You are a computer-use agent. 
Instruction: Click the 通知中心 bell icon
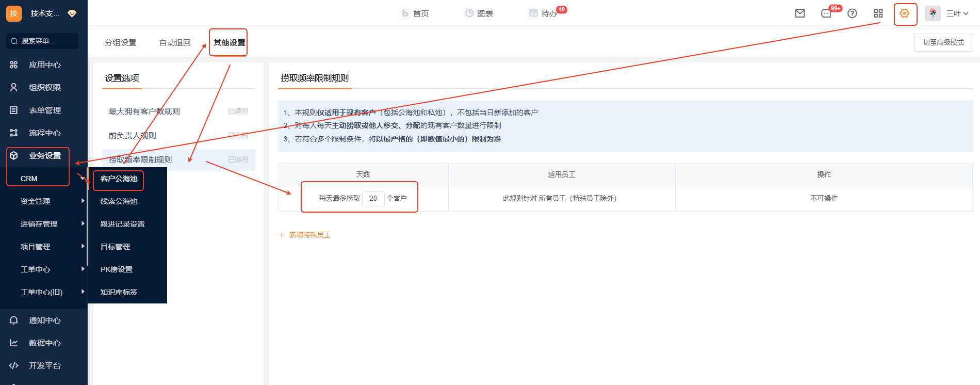pyautogui.click(x=14, y=320)
